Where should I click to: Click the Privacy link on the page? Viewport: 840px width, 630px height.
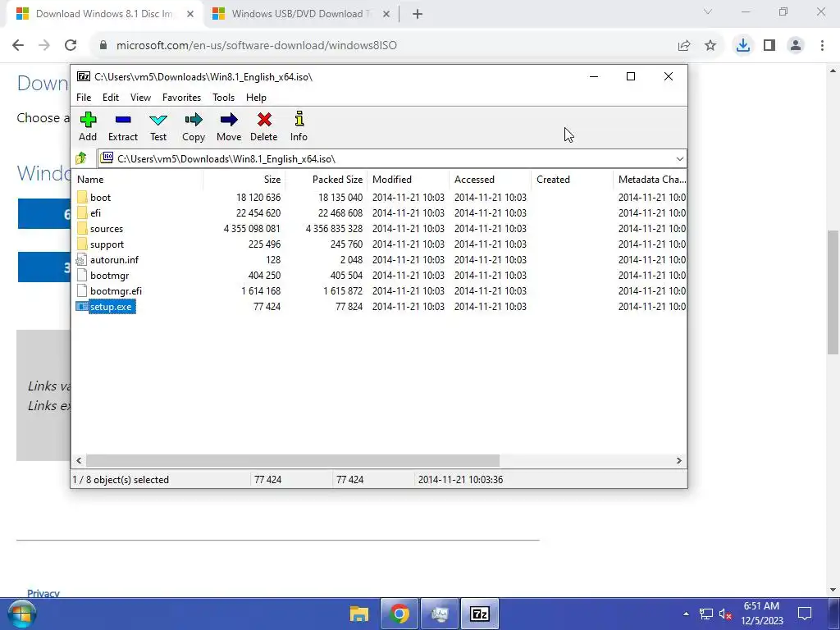(43, 593)
